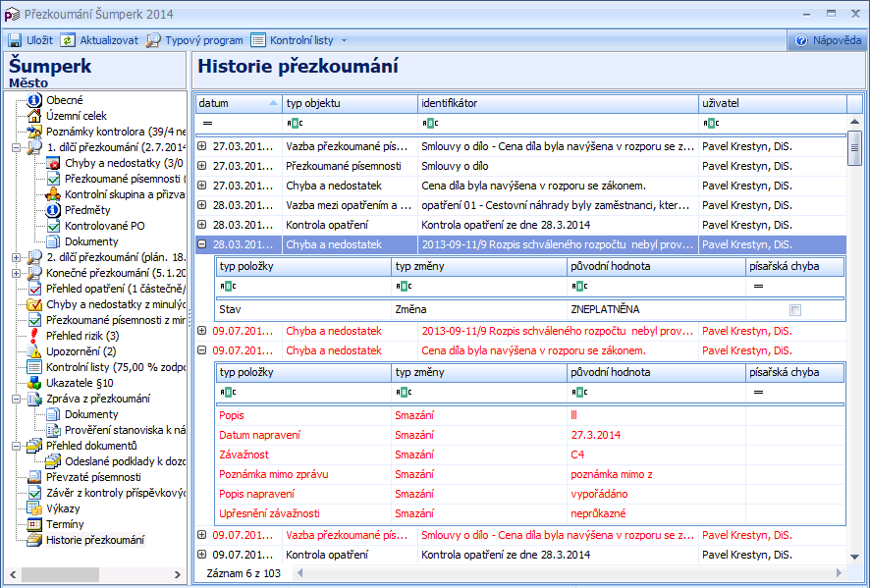
Task: Click the Převzaté písemnosti icon
Action: tap(34, 477)
